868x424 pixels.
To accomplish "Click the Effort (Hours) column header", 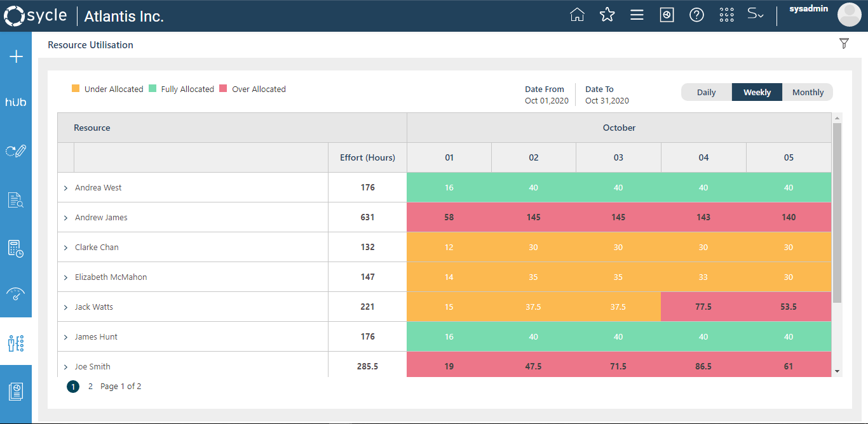I will coord(367,157).
